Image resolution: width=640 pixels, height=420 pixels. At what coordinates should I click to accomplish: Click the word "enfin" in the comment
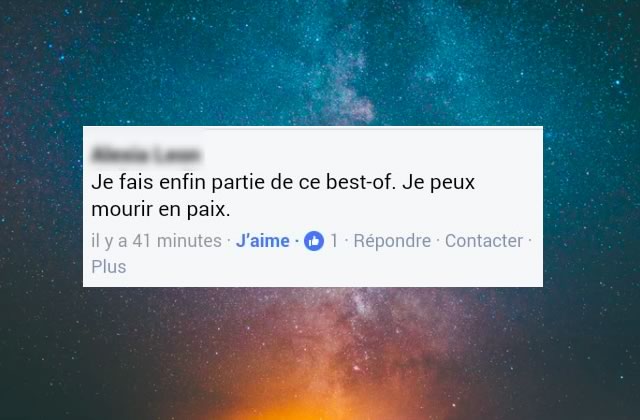tap(182, 182)
